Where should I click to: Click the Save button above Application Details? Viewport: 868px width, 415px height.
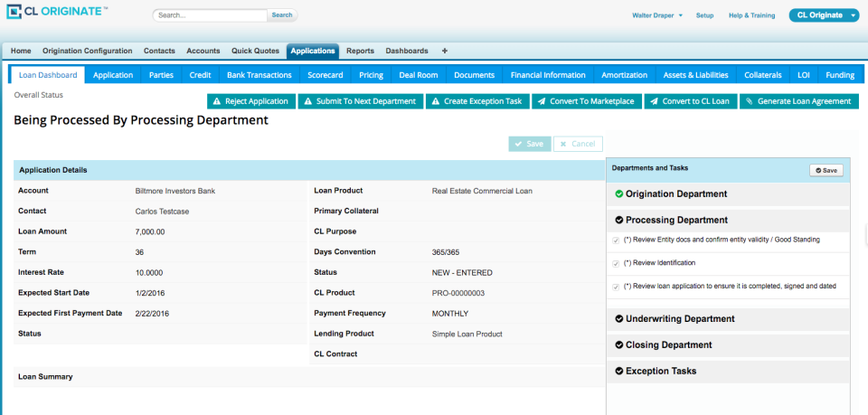coord(530,144)
